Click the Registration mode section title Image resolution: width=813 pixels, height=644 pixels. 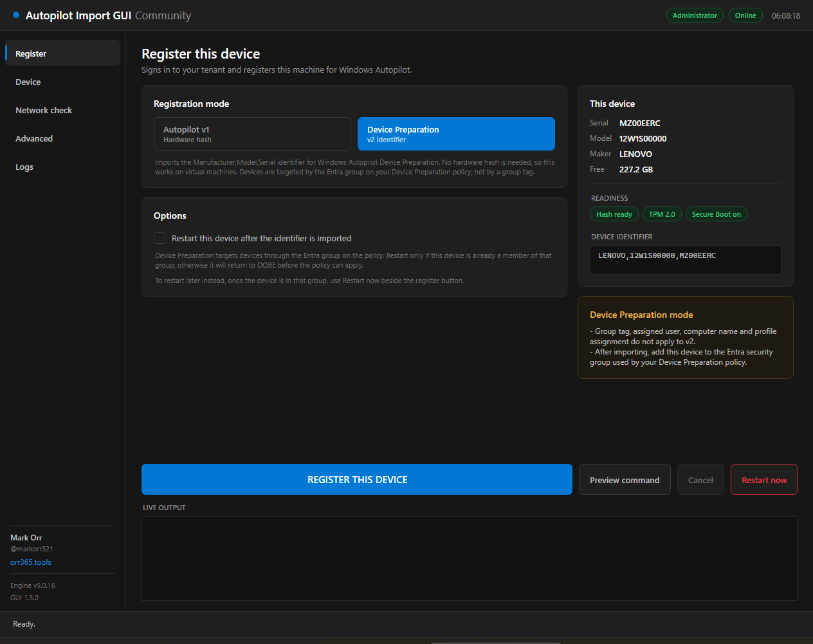point(191,104)
